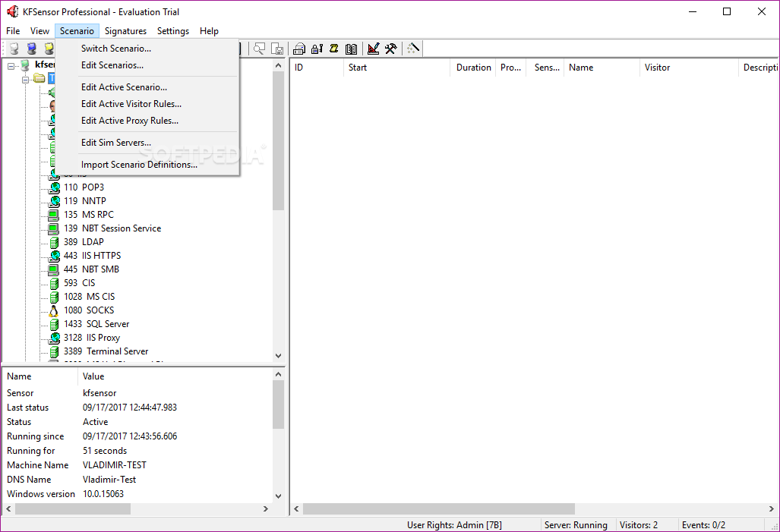Click the events list right scroll arrow
Viewport: 780px width, 532px height.
[x=772, y=509]
